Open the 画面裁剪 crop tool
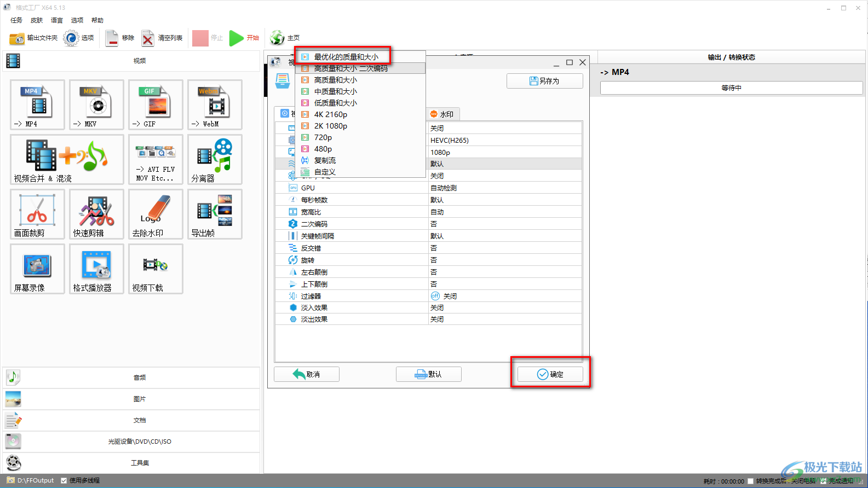 (37, 214)
